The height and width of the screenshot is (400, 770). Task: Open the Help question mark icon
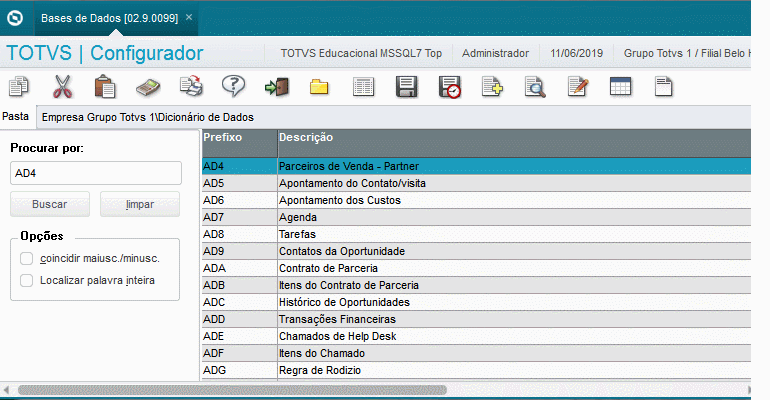click(x=234, y=87)
